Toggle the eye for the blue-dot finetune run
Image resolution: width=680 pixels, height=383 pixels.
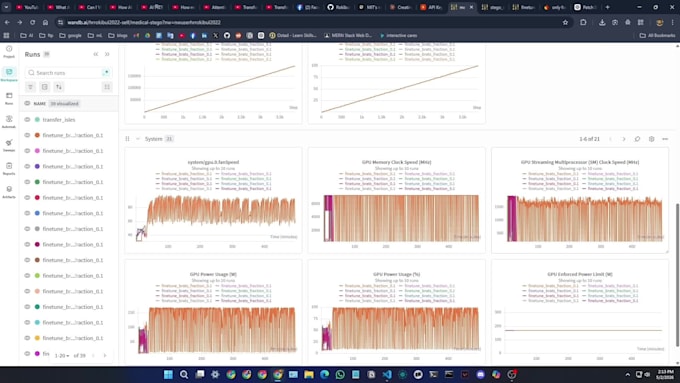(x=27, y=213)
